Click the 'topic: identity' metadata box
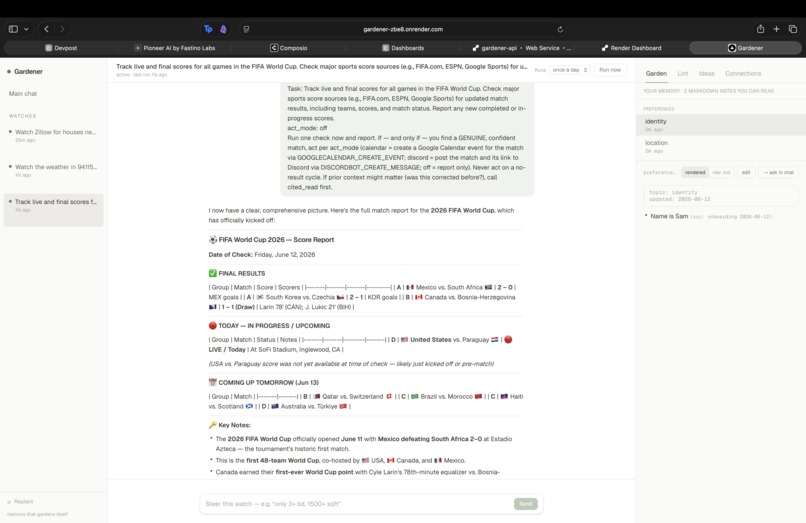Image resolution: width=806 pixels, height=523 pixels. (x=721, y=195)
